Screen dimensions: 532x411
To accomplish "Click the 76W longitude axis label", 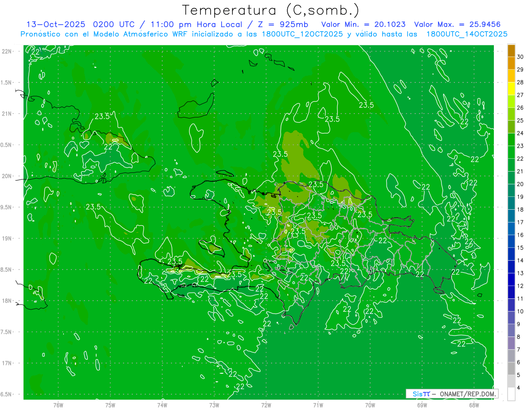I will [58, 405].
